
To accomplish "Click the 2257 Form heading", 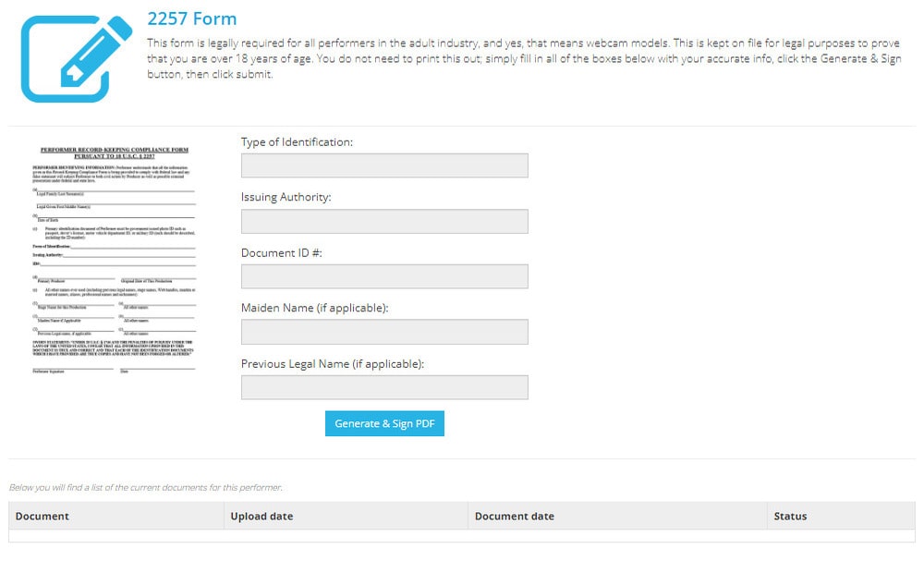I will pos(192,18).
